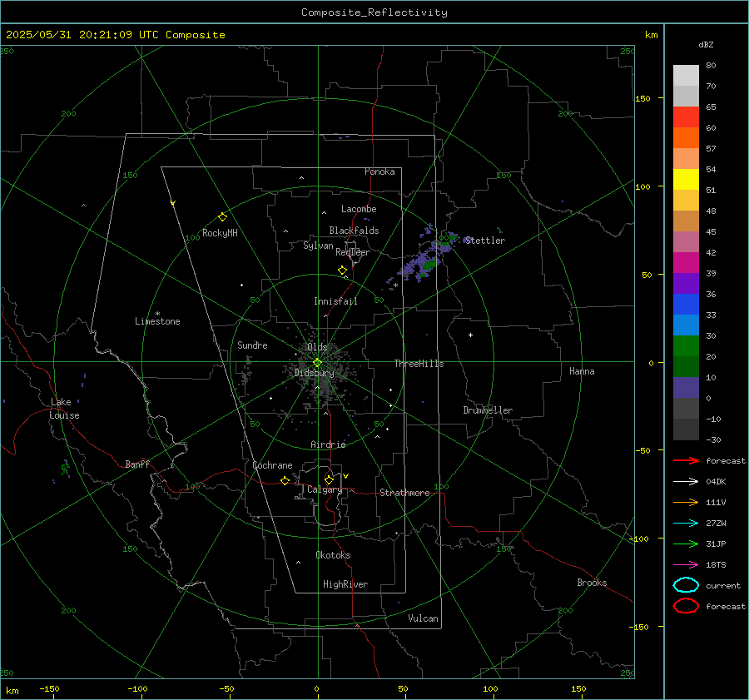Click the Airdrie city label
749x700 pixels.
point(328,444)
